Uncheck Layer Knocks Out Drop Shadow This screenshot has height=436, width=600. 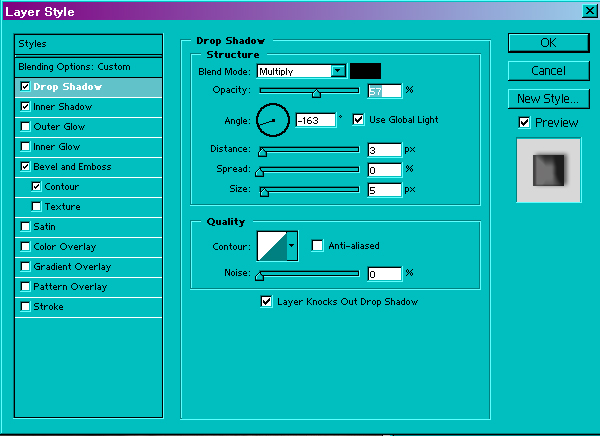(266, 301)
